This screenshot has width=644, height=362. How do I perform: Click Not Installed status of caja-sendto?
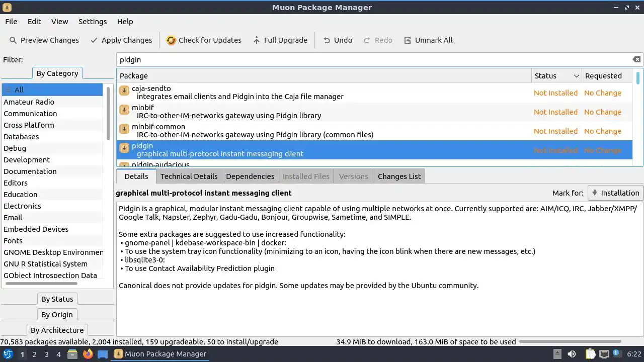555,93
